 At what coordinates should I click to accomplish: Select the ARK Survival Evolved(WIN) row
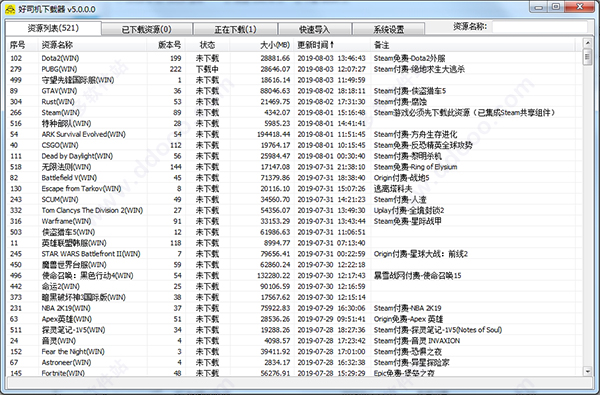click(x=295, y=134)
